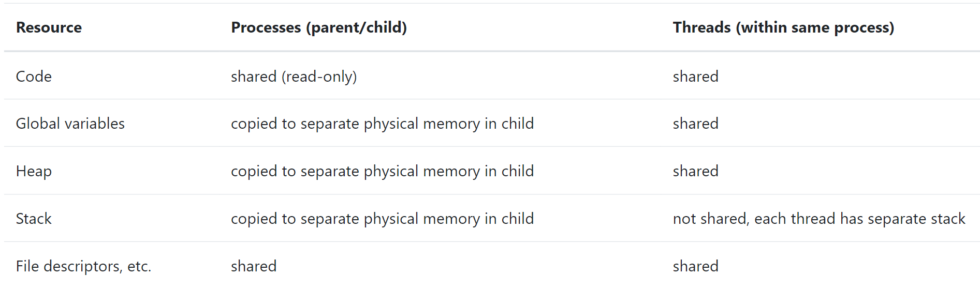Click the Threads cell in the File descriptors row
The height and width of the screenshot is (290, 980).
tap(695, 266)
